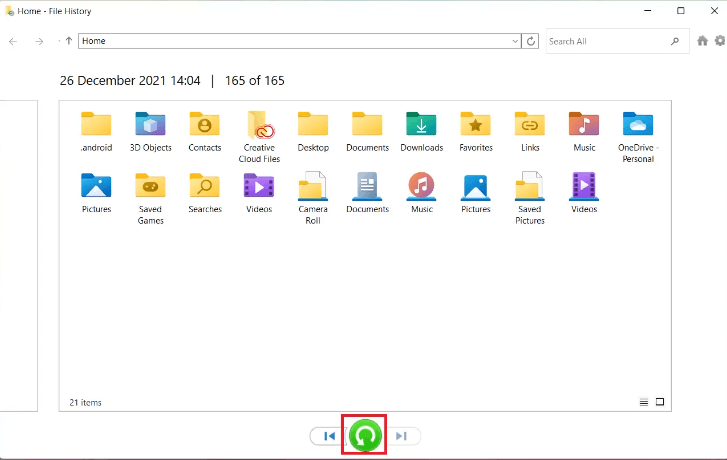727x460 pixels.
Task: Refresh the current folder view
Action: point(531,41)
